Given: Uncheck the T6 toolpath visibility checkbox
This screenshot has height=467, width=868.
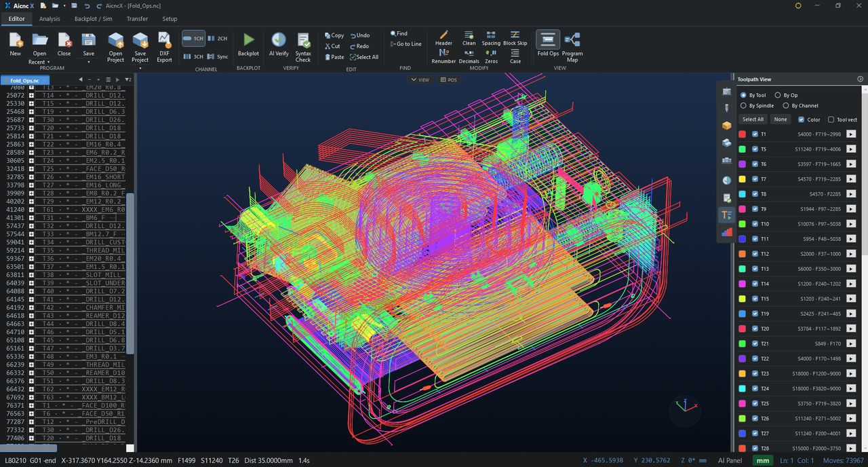Looking at the screenshot, I should pos(755,164).
